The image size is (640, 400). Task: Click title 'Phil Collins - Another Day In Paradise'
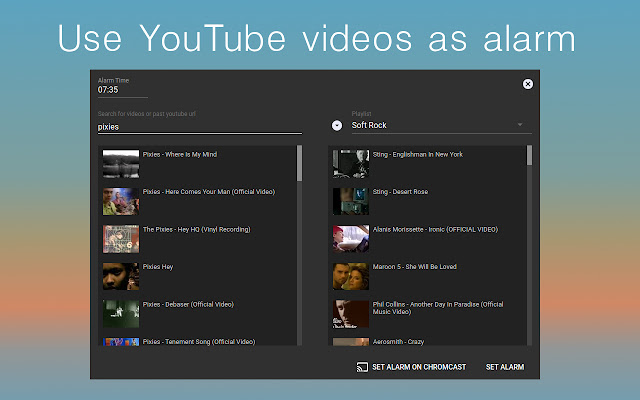(x=438, y=308)
